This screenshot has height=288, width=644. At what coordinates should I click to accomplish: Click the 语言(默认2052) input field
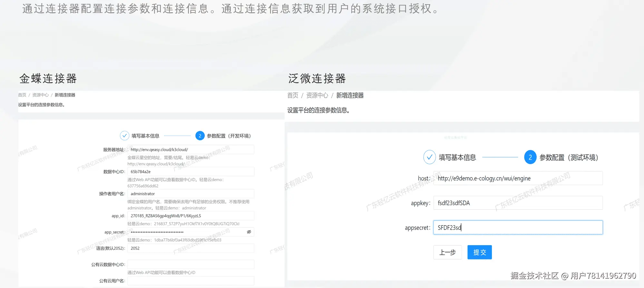pyautogui.click(x=191, y=248)
